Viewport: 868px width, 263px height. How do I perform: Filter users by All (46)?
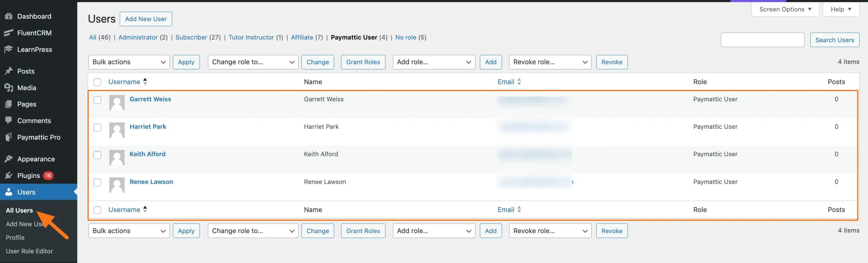(100, 37)
